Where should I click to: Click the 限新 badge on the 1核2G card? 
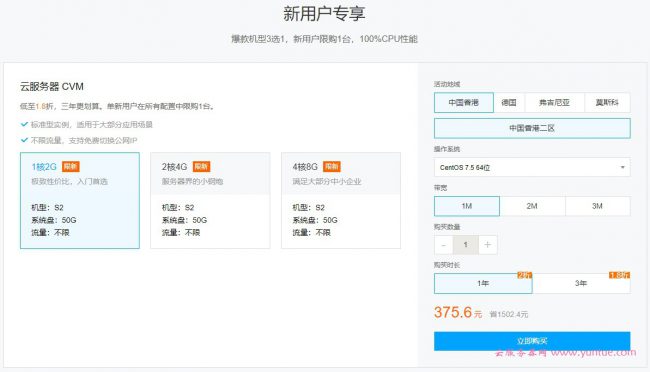[70, 166]
